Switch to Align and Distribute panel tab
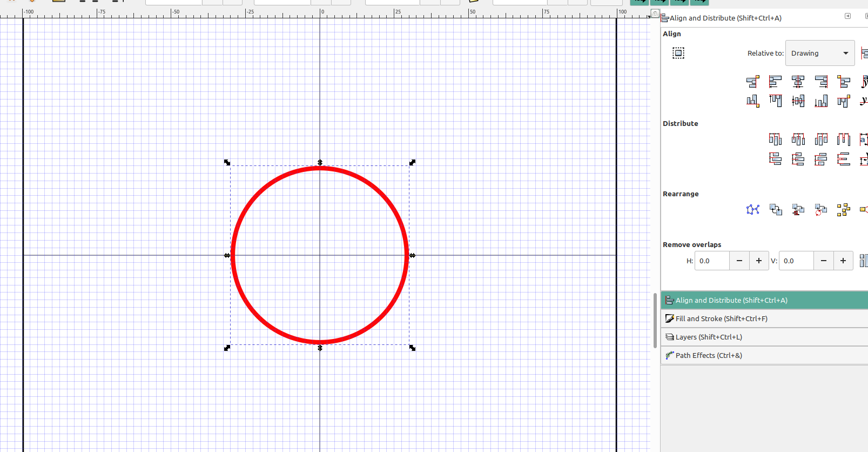The width and height of the screenshot is (868, 452). (x=764, y=300)
